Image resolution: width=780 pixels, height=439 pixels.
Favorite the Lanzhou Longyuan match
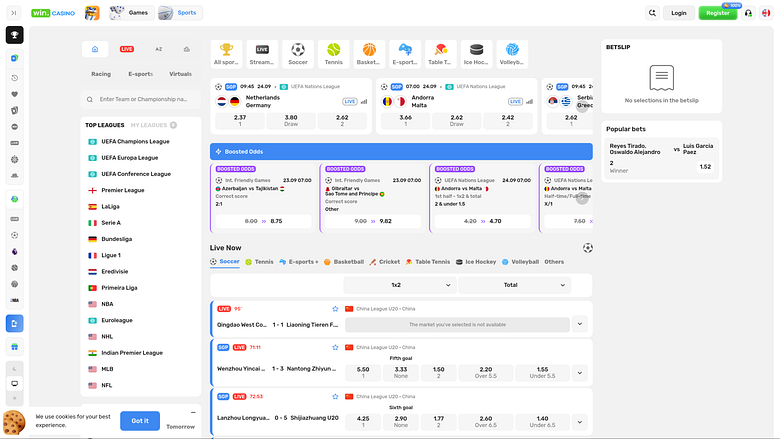pyautogui.click(x=335, y=397)
